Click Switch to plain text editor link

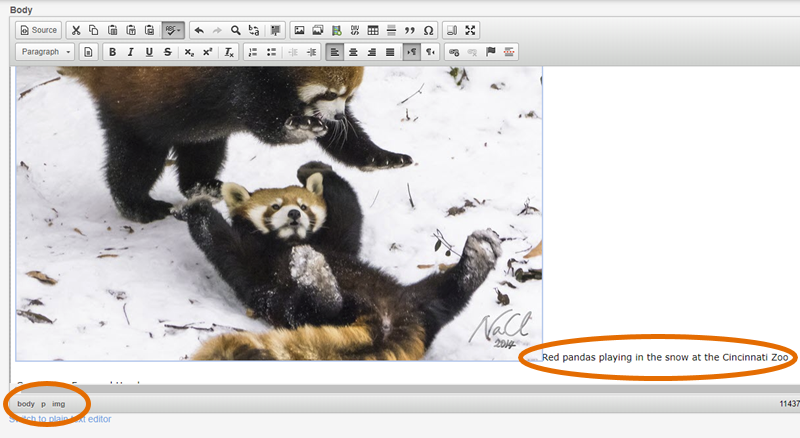60,419
